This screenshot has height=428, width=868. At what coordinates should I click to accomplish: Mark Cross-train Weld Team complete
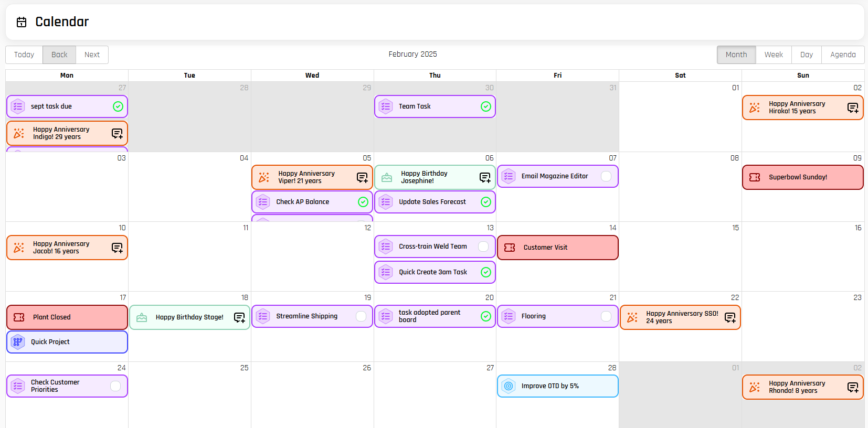tap(483, 247)
